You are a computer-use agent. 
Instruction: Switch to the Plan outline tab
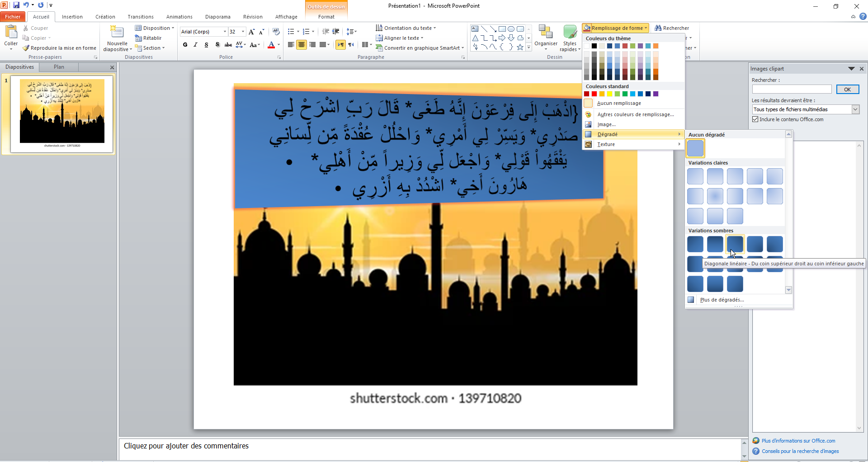pos(59,67)
